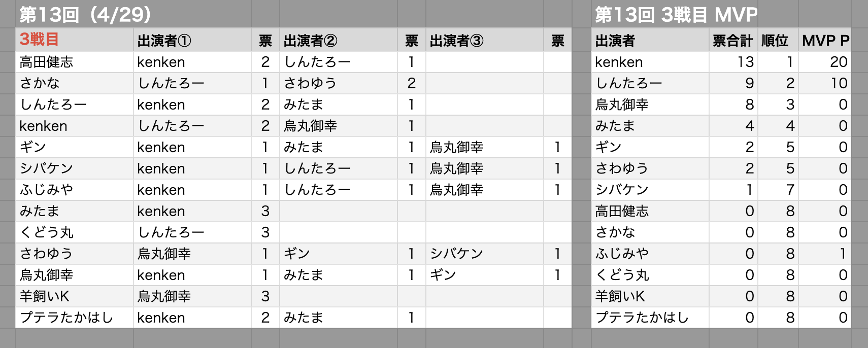Select the 出演者① column header
Screen dimensions: 868x348
(x=192, y=40)
